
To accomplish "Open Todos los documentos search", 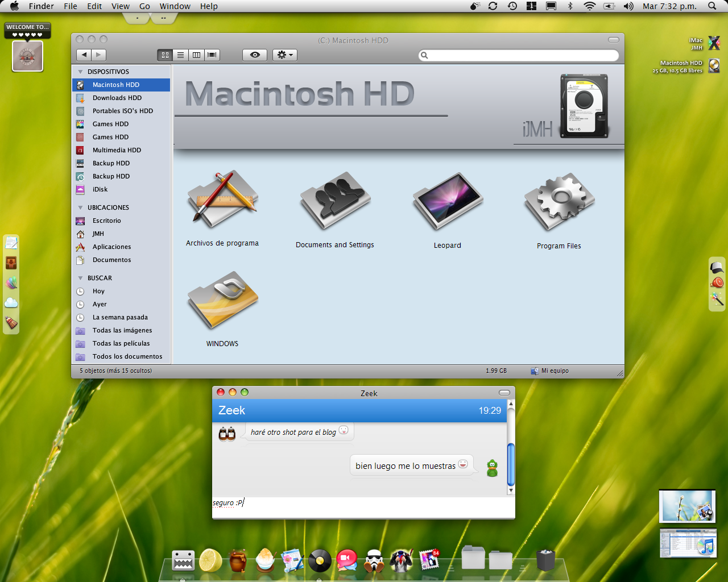I will [121, 356].
